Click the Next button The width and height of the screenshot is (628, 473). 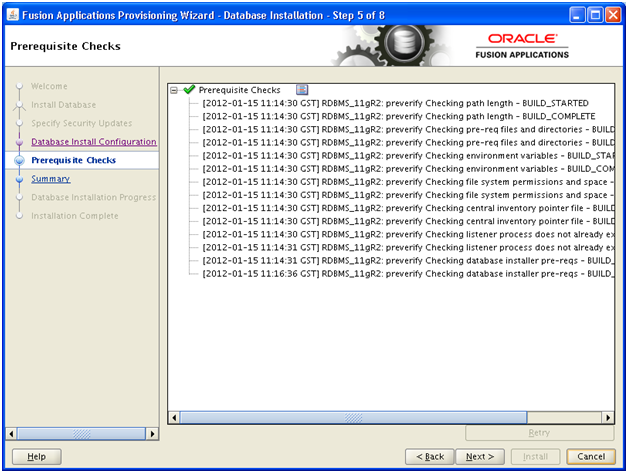point(480,457)
